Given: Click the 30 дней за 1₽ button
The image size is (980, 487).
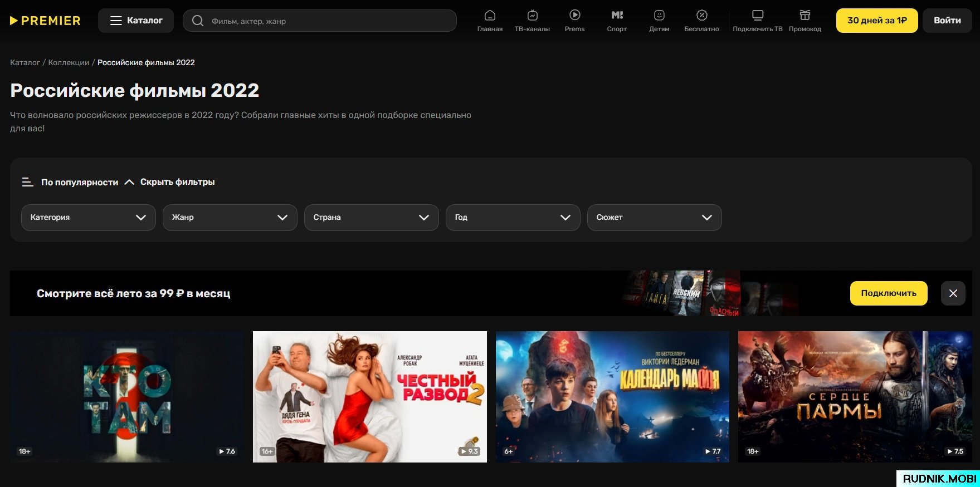Looking at the screenshot, I should [x=877, y=21].
